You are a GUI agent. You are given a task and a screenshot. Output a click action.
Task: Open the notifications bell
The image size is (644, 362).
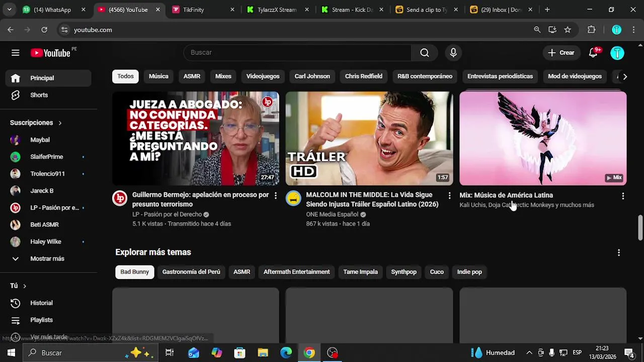593,53
